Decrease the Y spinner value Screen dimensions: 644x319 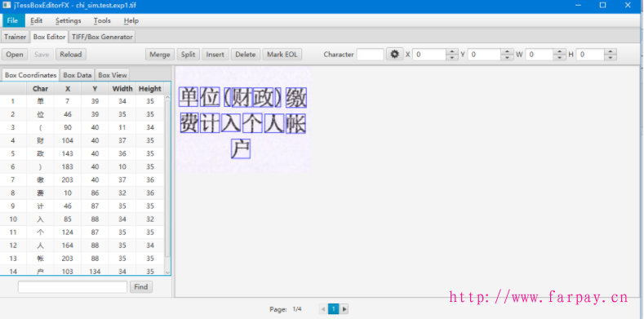click(507, 57)
